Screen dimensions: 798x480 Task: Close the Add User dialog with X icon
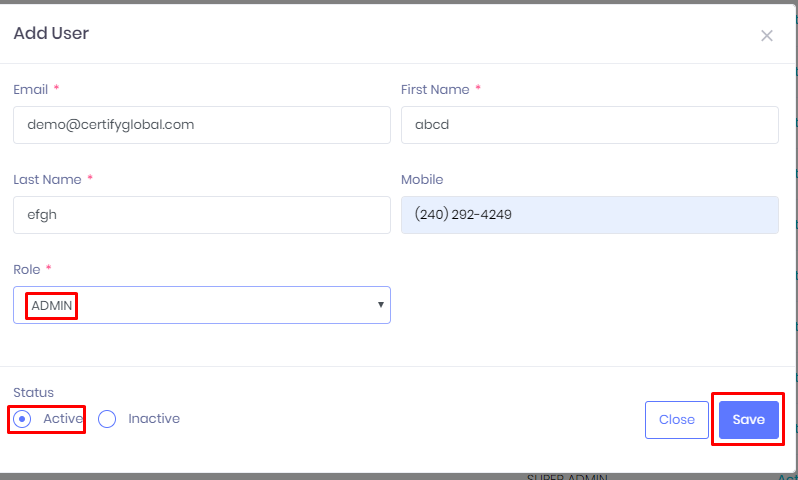click(x=767, y=36)
